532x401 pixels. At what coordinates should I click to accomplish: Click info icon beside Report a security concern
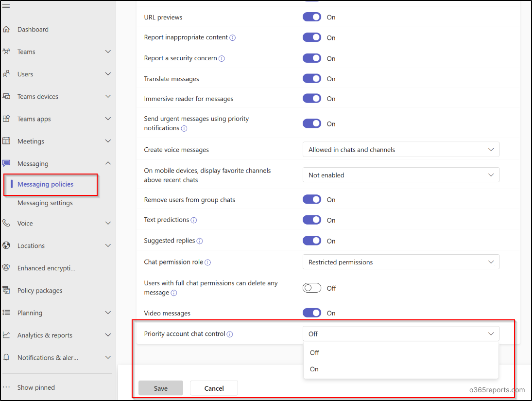pyautogui.click(x=222, y=58)
